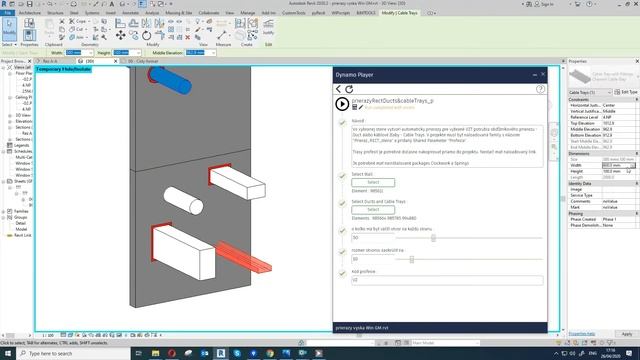640x360 pixels.
Task: Open Outlook from the Windows taskbar
Action: [204, 353]
